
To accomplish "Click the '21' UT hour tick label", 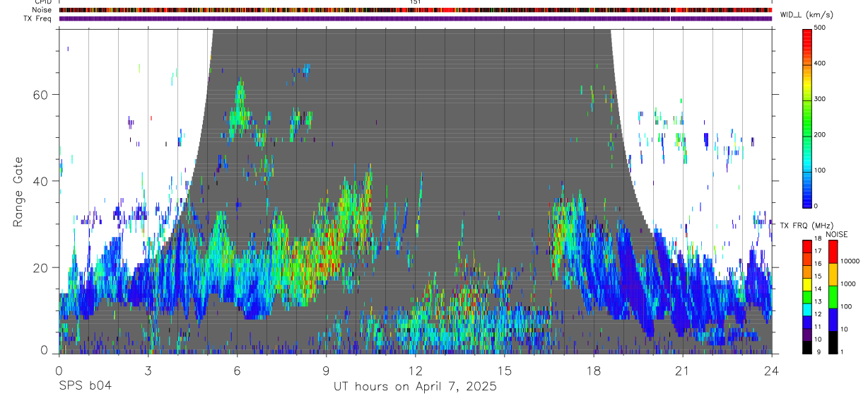I will point(682,371).
